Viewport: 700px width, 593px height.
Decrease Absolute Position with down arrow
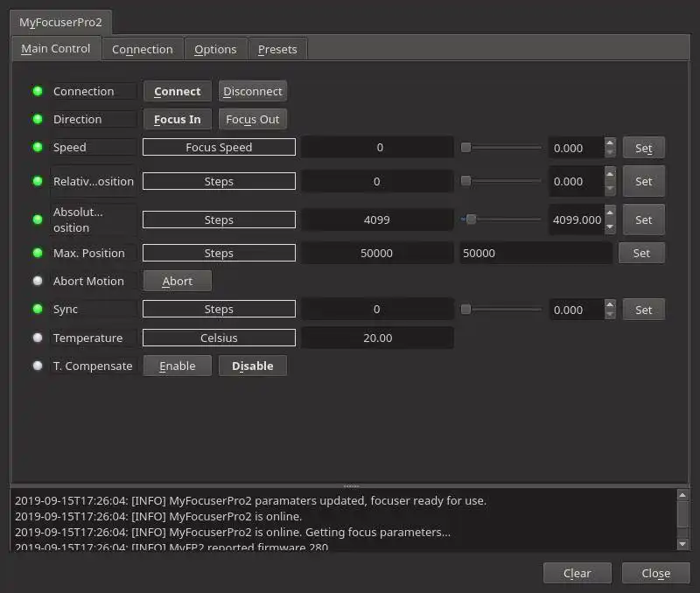tap(610, 227)
